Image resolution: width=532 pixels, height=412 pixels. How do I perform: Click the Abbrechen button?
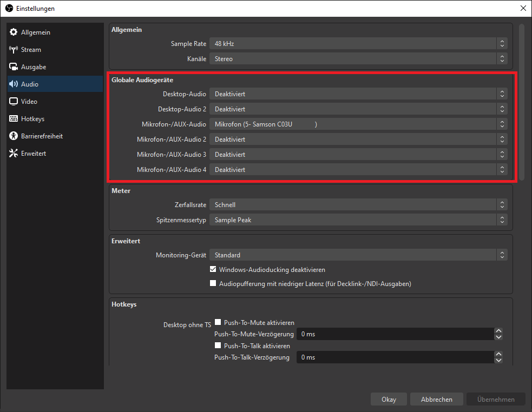point(436,400)
